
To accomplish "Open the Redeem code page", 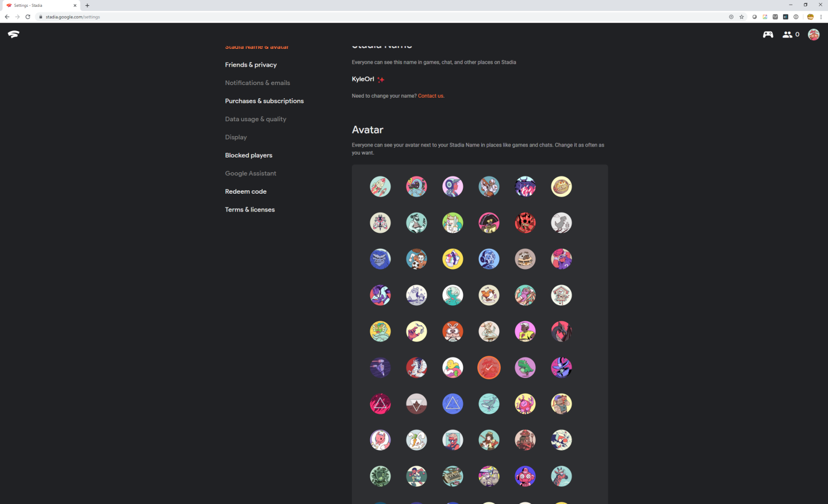I will click(246, 191).
